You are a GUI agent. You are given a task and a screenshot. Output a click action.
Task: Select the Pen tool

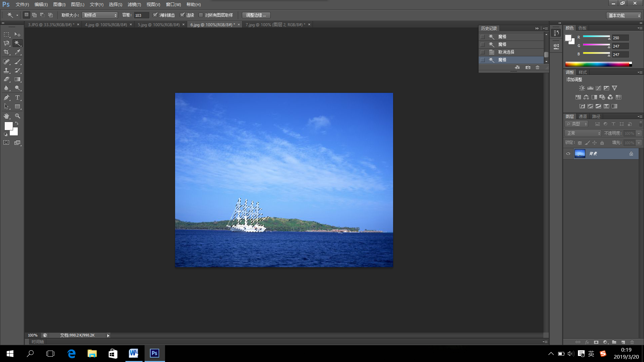pos(6,98)
